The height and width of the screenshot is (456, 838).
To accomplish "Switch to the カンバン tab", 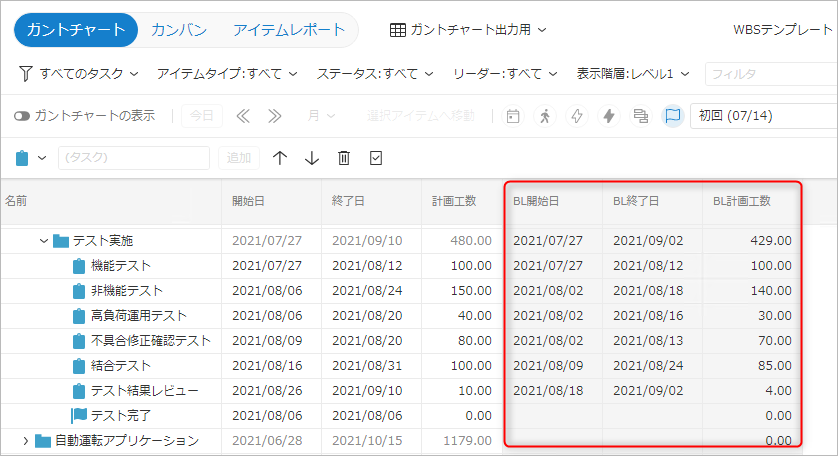I will coord(179,30).
